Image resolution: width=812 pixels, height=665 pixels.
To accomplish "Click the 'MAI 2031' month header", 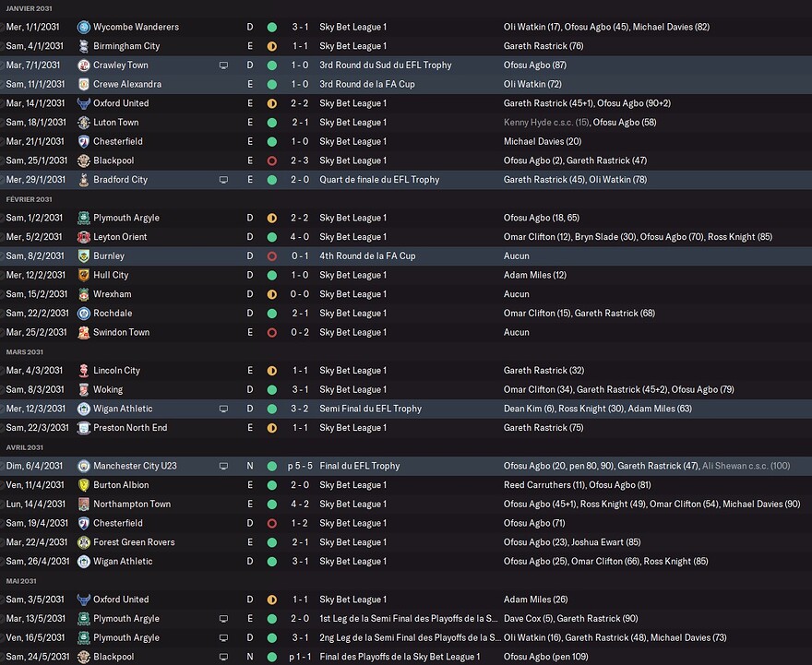I will [x=21, y=581].
